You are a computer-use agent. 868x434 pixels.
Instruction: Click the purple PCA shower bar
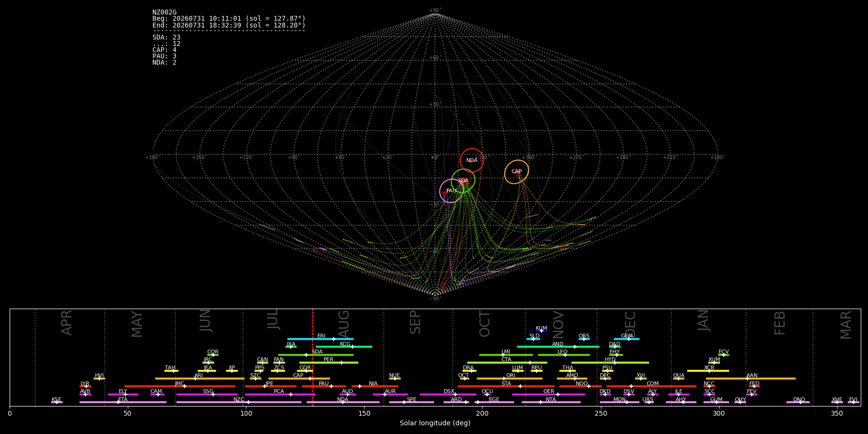[280, 394]
